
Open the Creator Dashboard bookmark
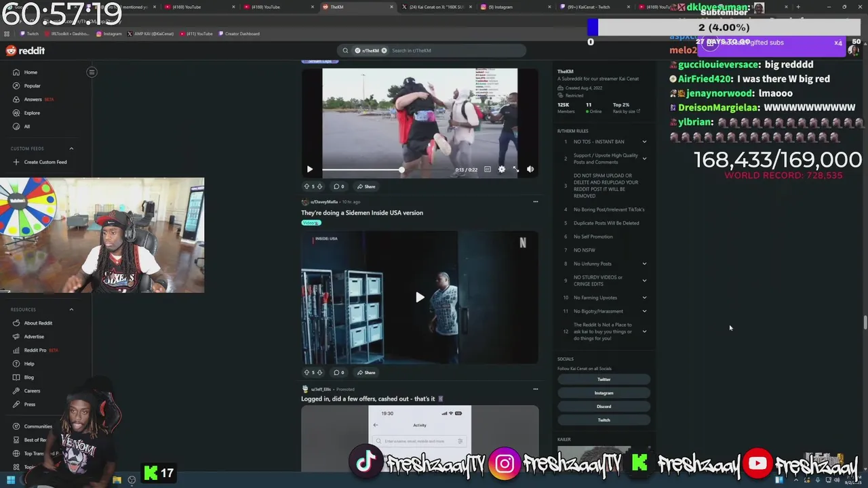[x=239, y=33]
